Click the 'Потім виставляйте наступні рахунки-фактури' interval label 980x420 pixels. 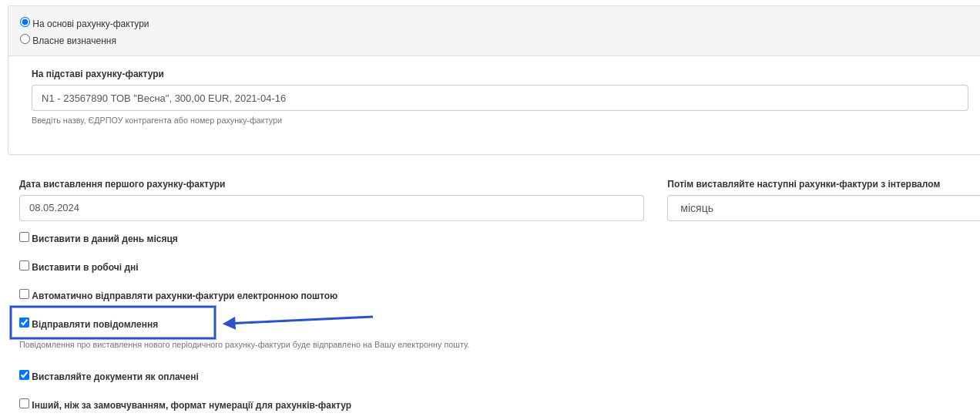point(804,184)
